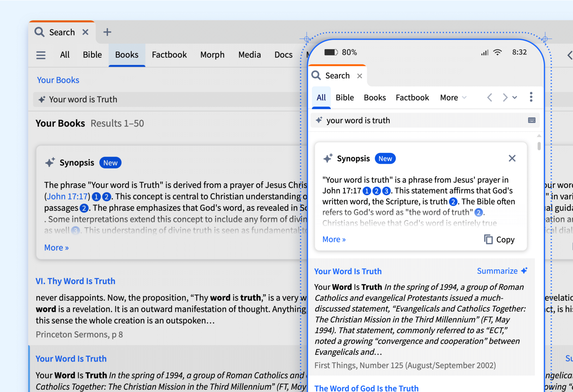Go back with mobile left arrow
This screenshot has width=573, height=392.
coord(489,98)
